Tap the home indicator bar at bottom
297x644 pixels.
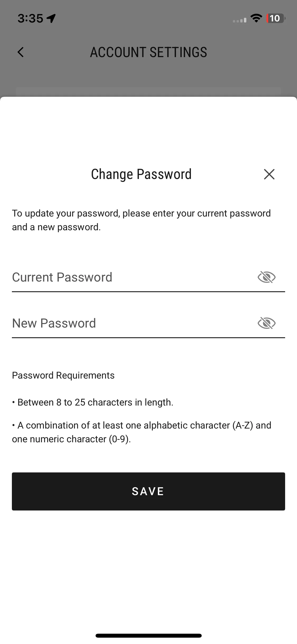[x=148, y=636]
